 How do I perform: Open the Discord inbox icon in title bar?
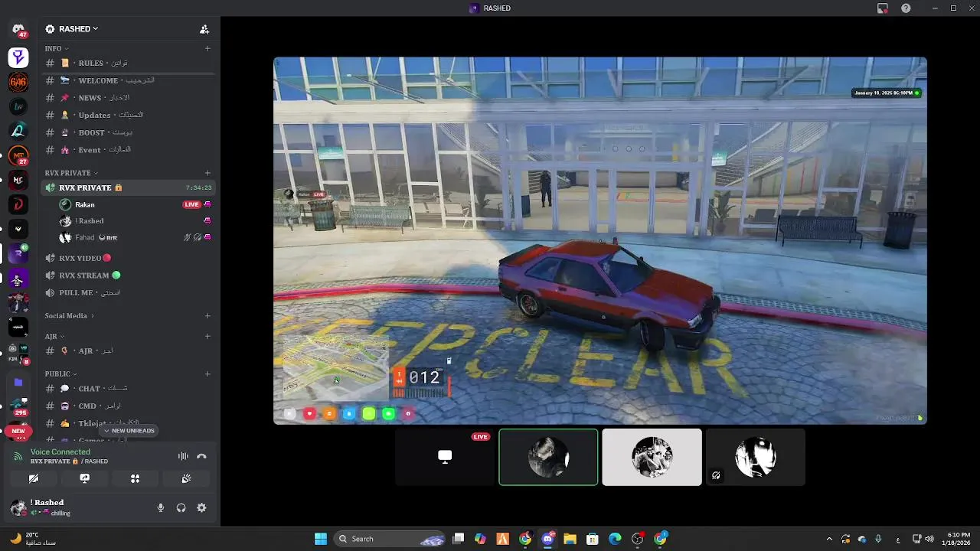pyautogui.click(x=883, y=8)
